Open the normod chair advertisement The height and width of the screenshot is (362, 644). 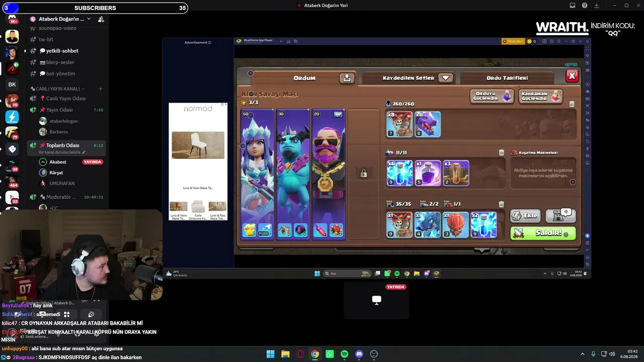click(198, 161)
